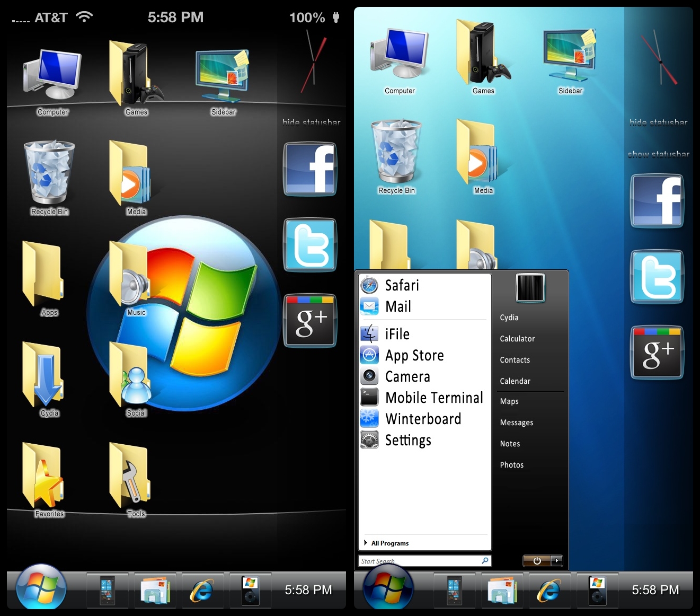The width and height of the screenshot is (700, 616).
Task: Open Cydia link in Start menu right pane
Action: pos(509,318)
